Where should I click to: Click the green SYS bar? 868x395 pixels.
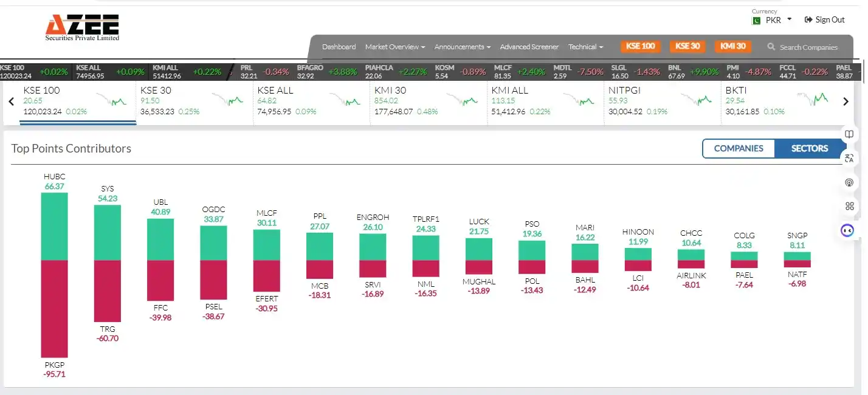pos(108,233)
